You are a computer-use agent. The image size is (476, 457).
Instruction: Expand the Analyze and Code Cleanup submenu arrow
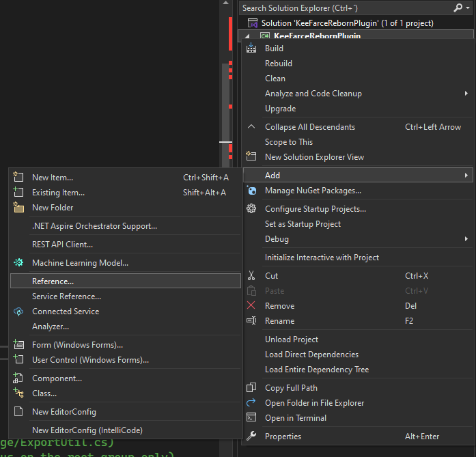pos(466,93)
